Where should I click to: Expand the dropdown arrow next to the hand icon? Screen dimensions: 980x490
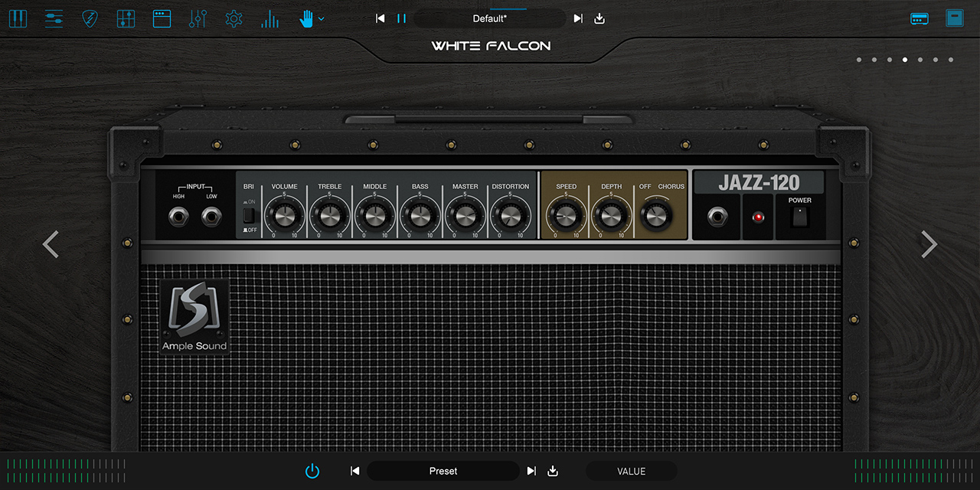(322, 18)
